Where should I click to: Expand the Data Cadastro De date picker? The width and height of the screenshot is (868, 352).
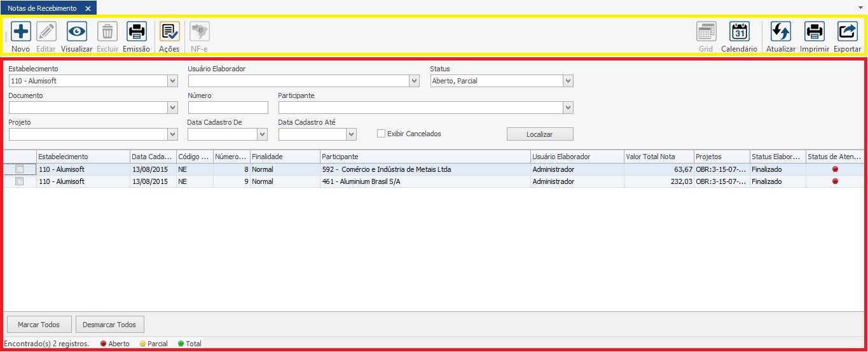(263, 134)
